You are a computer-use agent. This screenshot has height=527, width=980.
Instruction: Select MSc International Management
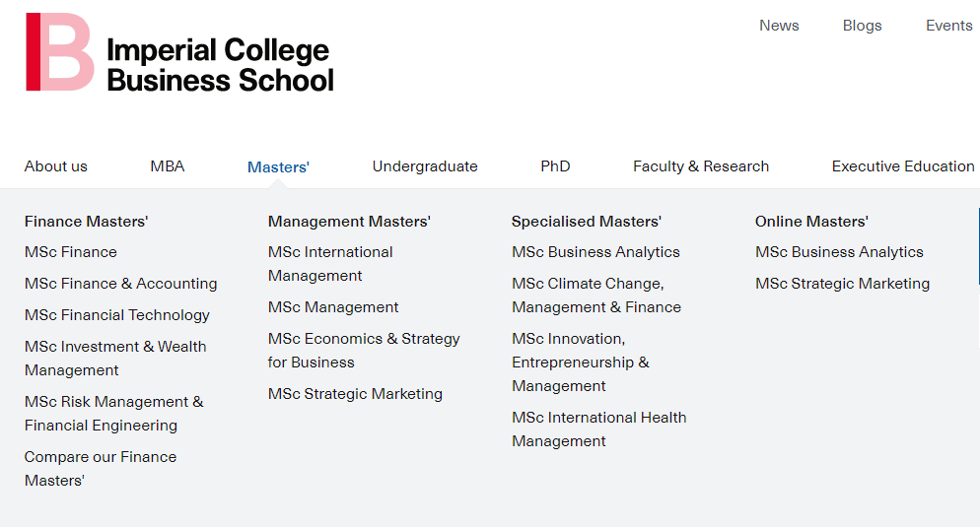pos(330,264)
